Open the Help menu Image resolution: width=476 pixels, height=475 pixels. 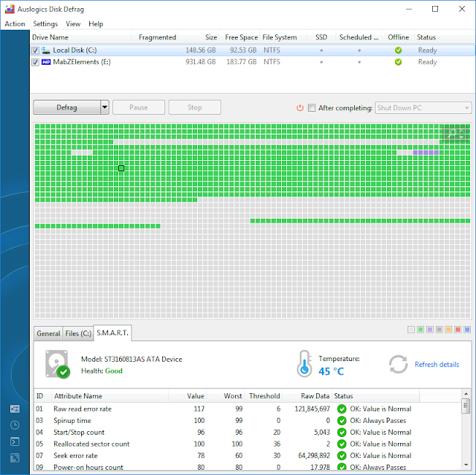96,24
